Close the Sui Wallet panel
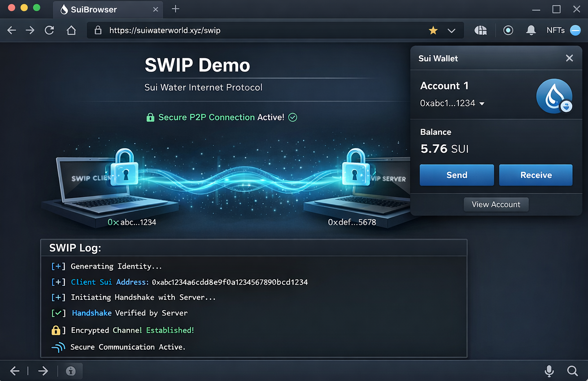 point(569,58)
